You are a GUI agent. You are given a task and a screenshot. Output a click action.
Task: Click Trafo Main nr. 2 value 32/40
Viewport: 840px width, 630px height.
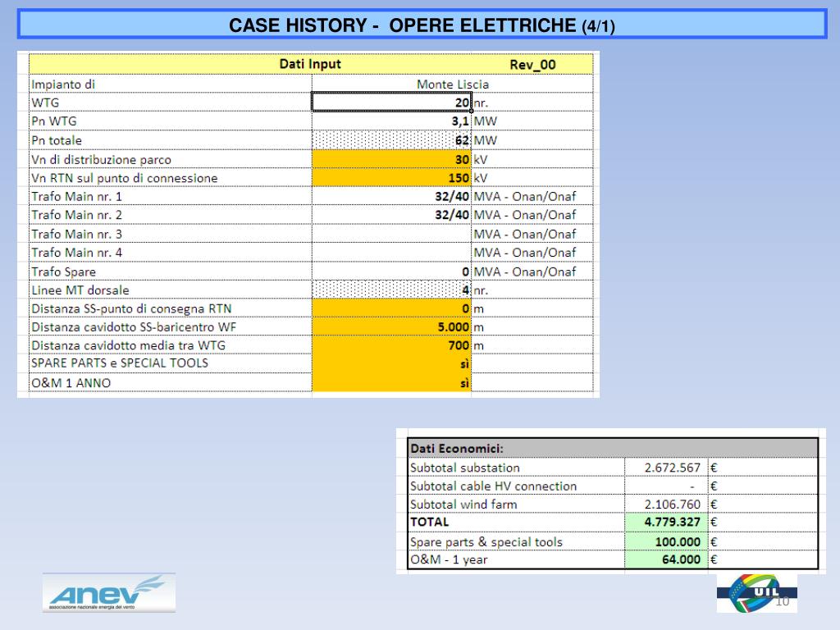452,215
